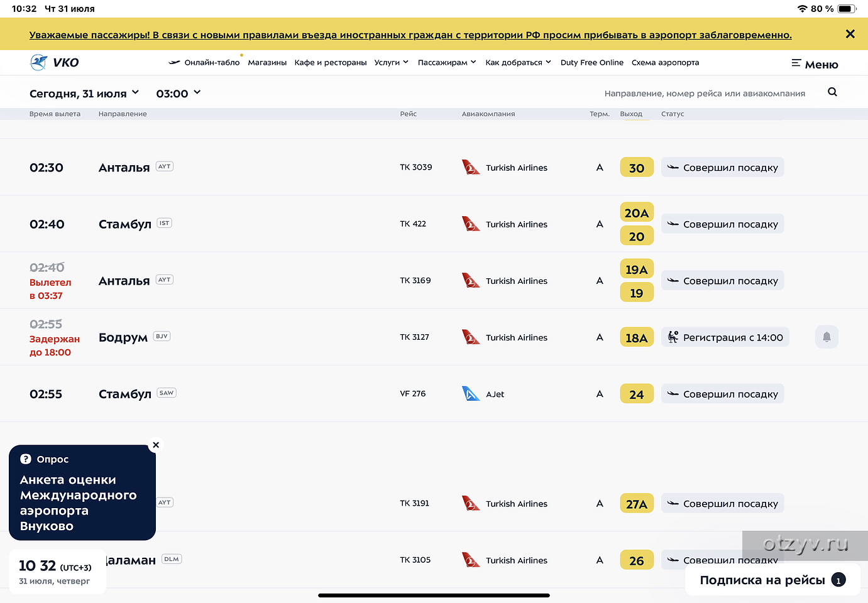
Task: Click the question mark icon in Опрос popup
Action: [x=26, y=459]
